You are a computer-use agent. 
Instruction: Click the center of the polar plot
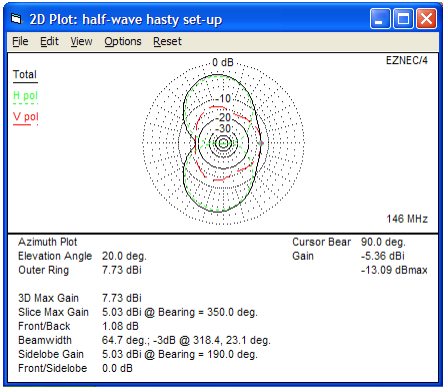[x=223, y=143]
